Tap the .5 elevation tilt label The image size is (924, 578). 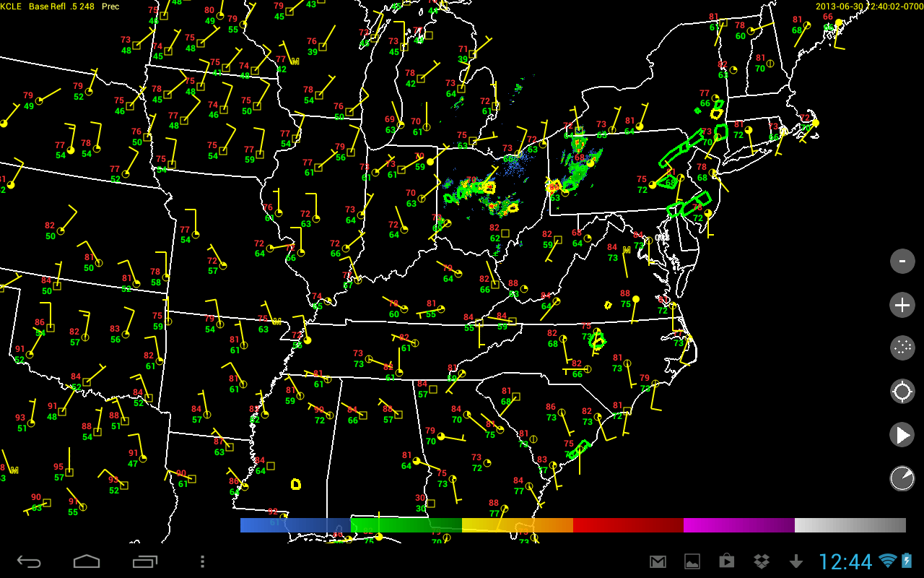(72, 6)
